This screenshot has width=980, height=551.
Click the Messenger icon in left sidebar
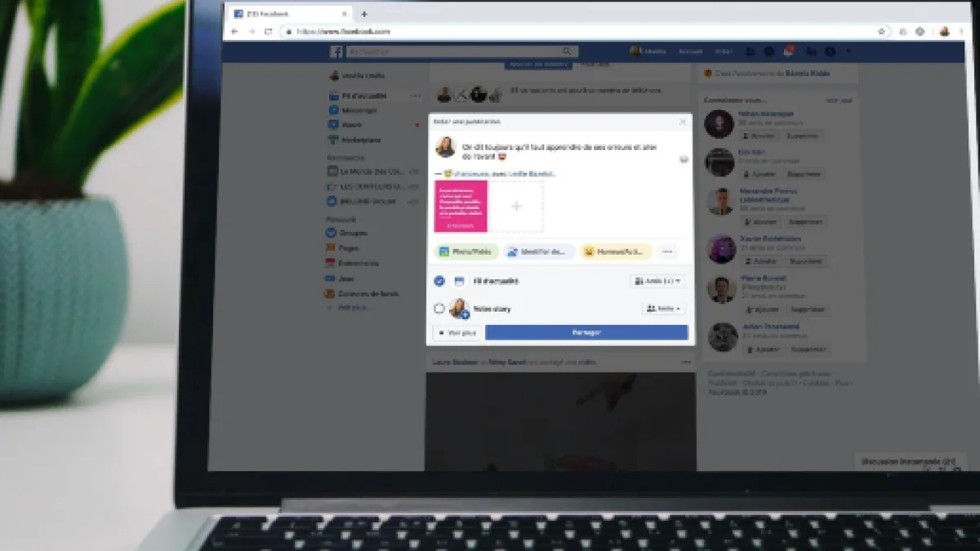pyautogui.click(x=334, y=110)
